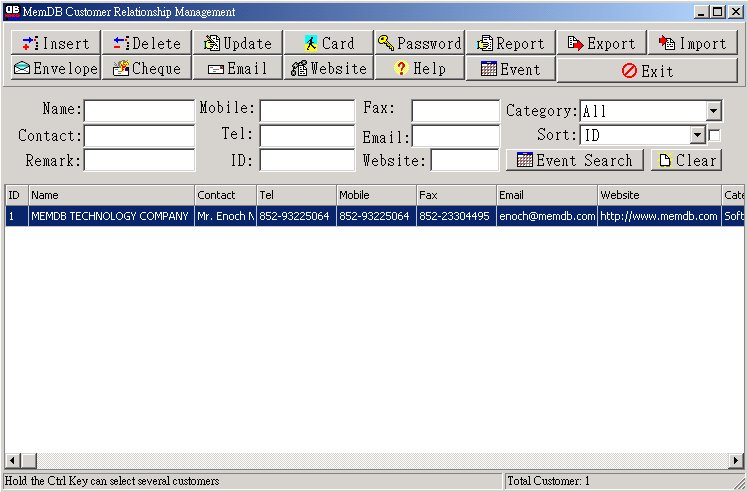This screenshot has width=748, height=492.
Task: Send Email via toolbar Email button
Action: [238, 68]
